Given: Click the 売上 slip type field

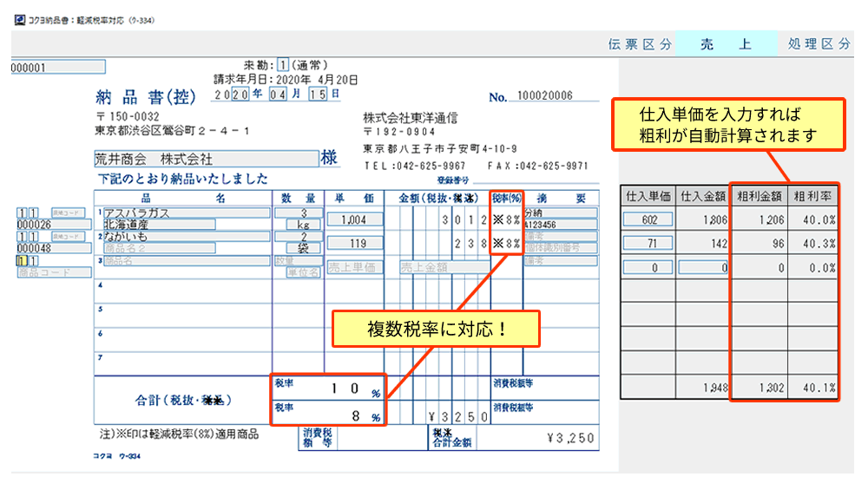Looking at the screenshot, I should point(726,45).
